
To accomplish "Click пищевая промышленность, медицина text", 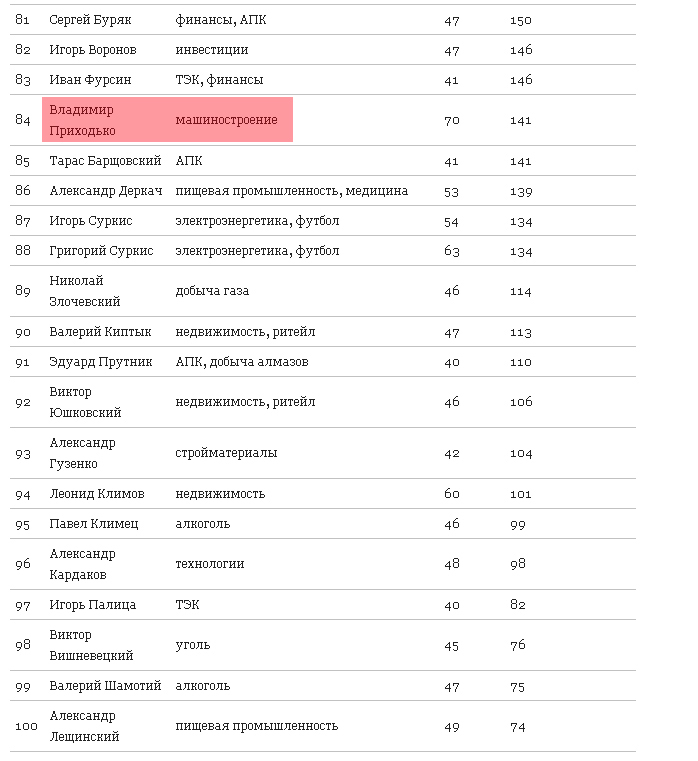I will click(x=291, y=191).
